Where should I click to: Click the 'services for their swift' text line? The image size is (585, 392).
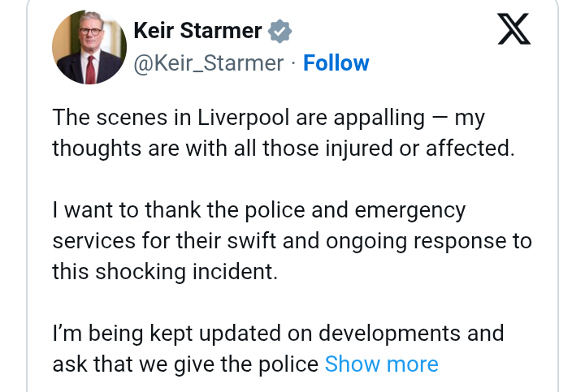292,241
